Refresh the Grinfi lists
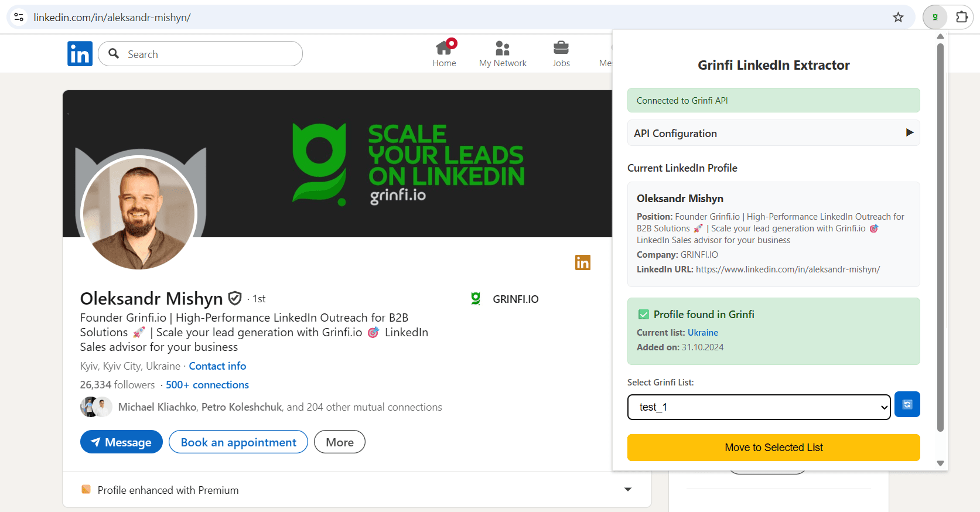The height and width of the screenshot is (512, 980). tap(907, 405)
